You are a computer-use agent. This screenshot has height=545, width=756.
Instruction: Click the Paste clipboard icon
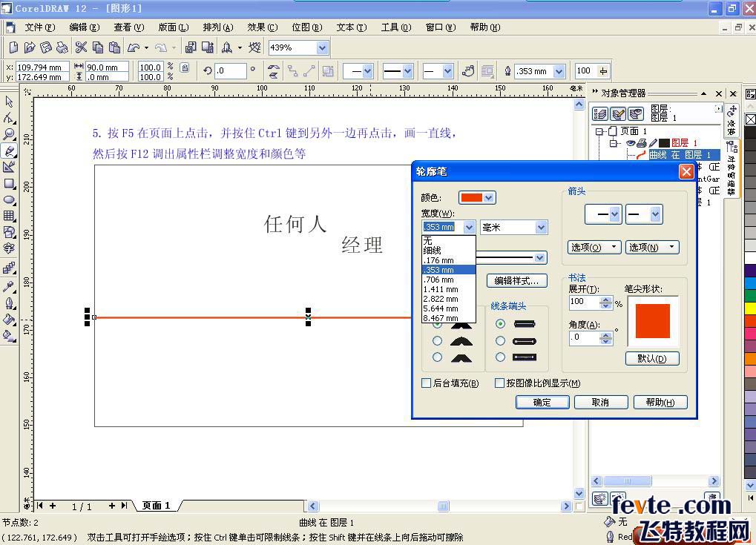coord(114,47)
